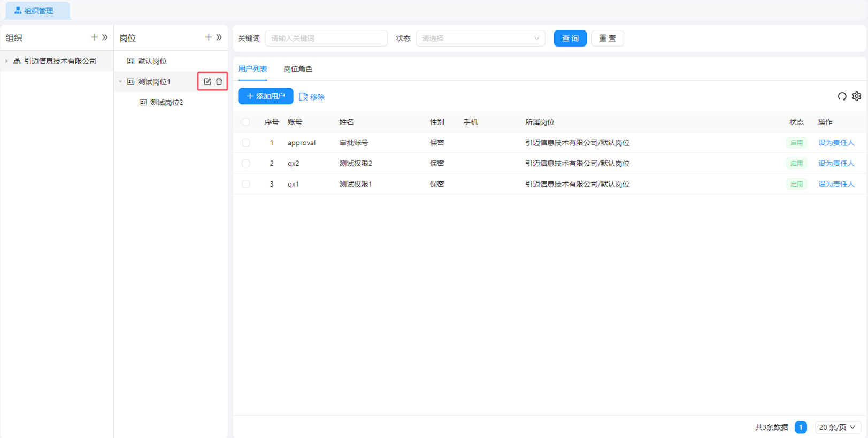Switch to the 岗位角色 tab
This screenshot has height=438, width=868.
click(x=298, y=69)
